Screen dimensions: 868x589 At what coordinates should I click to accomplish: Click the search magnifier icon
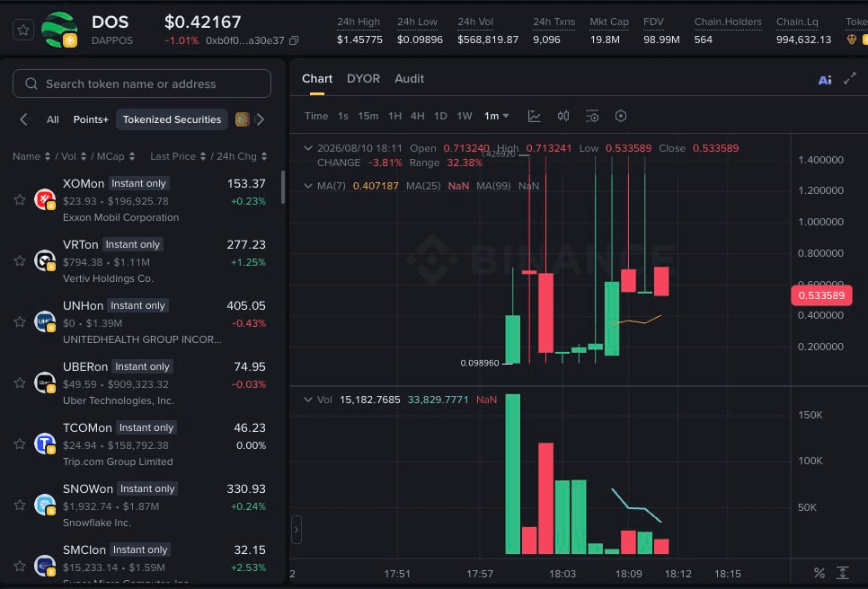(x=31, y=84)
